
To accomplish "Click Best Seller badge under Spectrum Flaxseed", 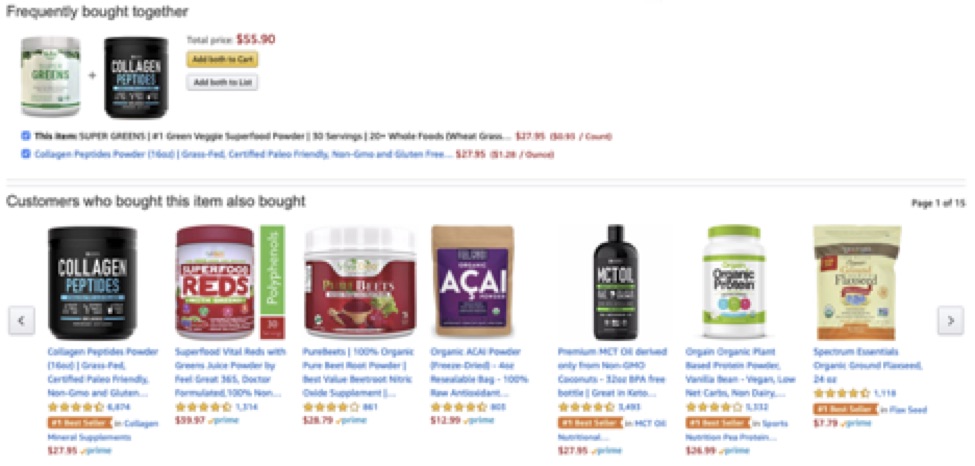I will click(845, 409).
